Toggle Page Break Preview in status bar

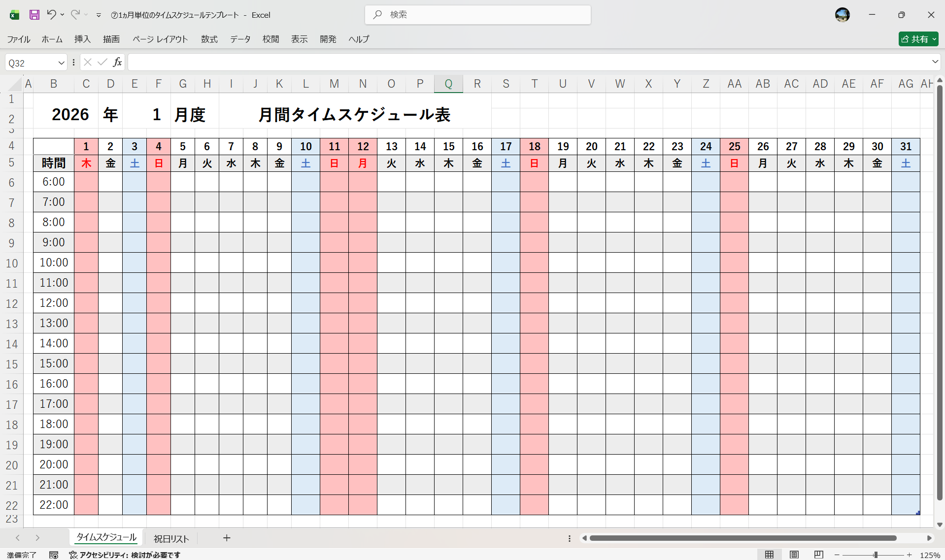pyautogui.click(x=817, y=554)
